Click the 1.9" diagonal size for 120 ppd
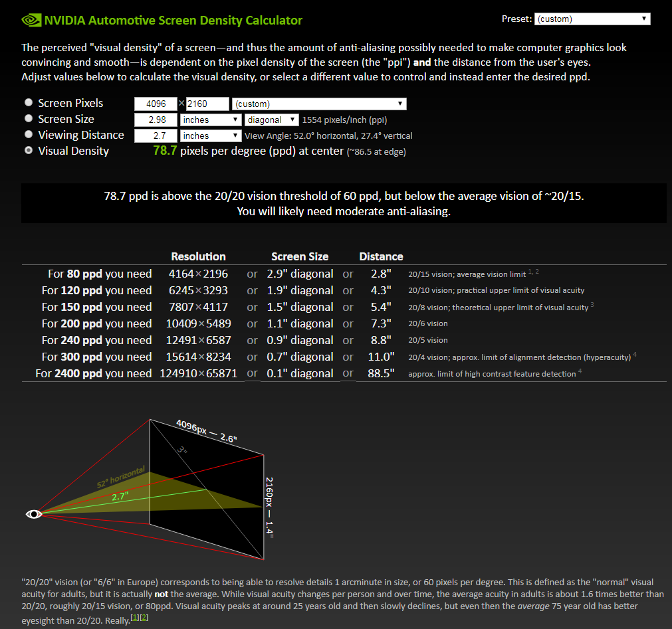This screenshot has width=672, height=629. click(x=300, y=290)
